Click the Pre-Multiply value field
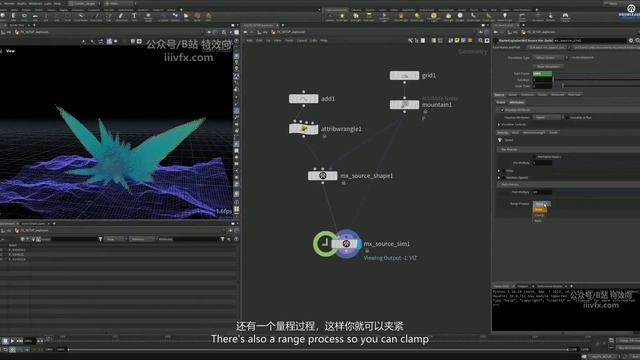 coord(542,163)
